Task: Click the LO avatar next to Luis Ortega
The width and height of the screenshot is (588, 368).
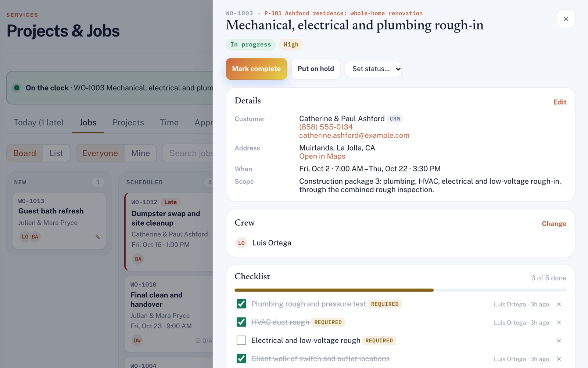Action: (241, 243)
